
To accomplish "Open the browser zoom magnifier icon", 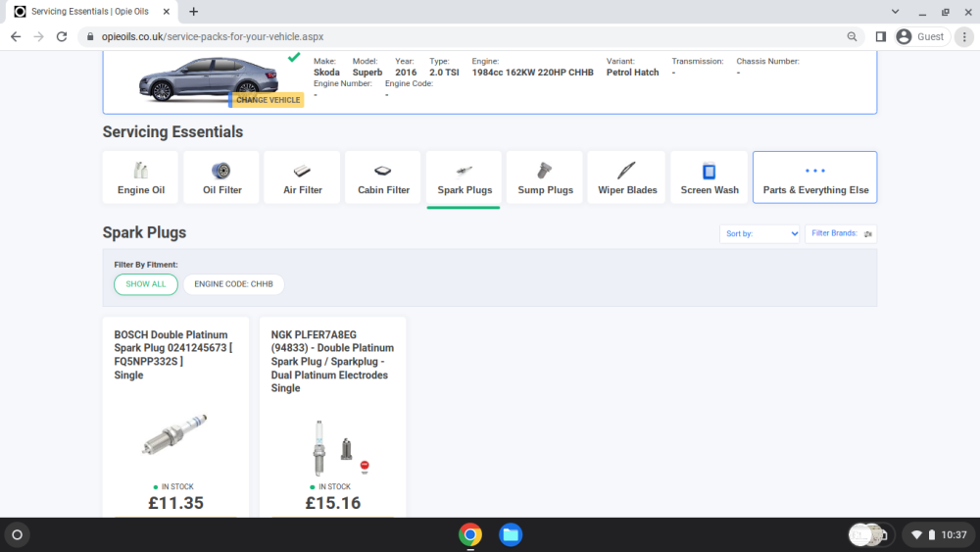I will tap(852, 37).
